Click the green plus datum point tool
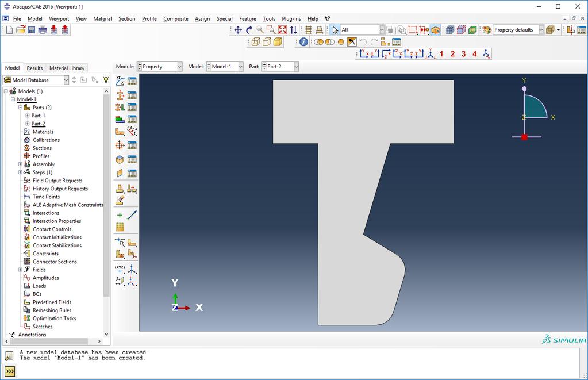The image size is (588, 380). [120, 215]
